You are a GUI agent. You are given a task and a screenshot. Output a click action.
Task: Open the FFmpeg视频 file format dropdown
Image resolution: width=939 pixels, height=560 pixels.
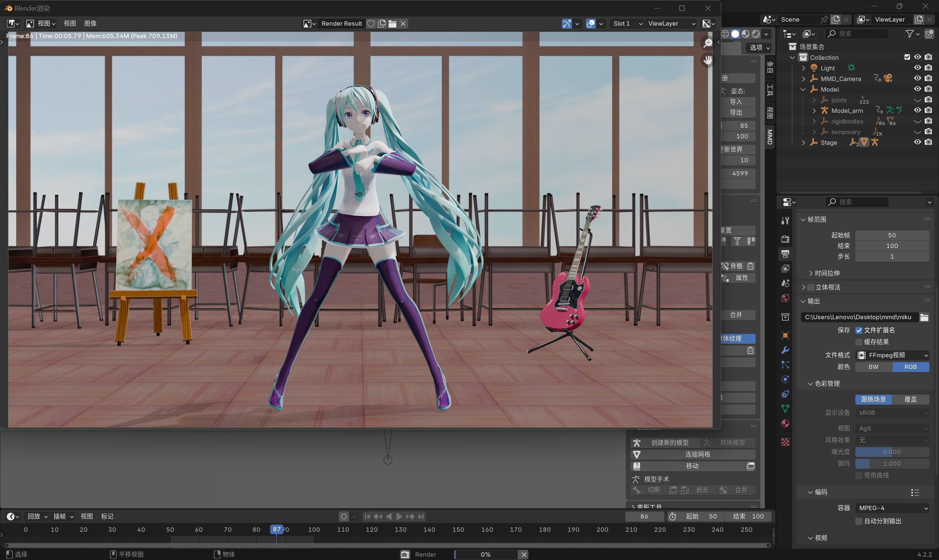pyautogui.click(x=892, y=355)
